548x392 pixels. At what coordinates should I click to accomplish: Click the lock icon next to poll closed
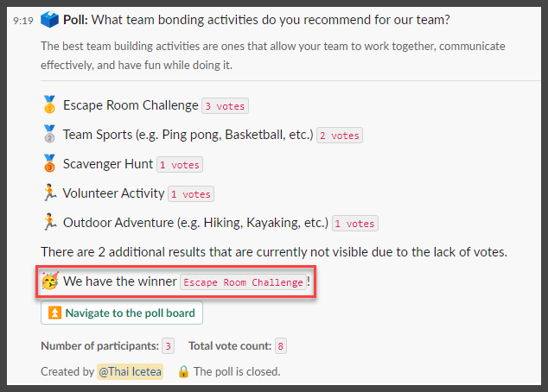point(183,371)
